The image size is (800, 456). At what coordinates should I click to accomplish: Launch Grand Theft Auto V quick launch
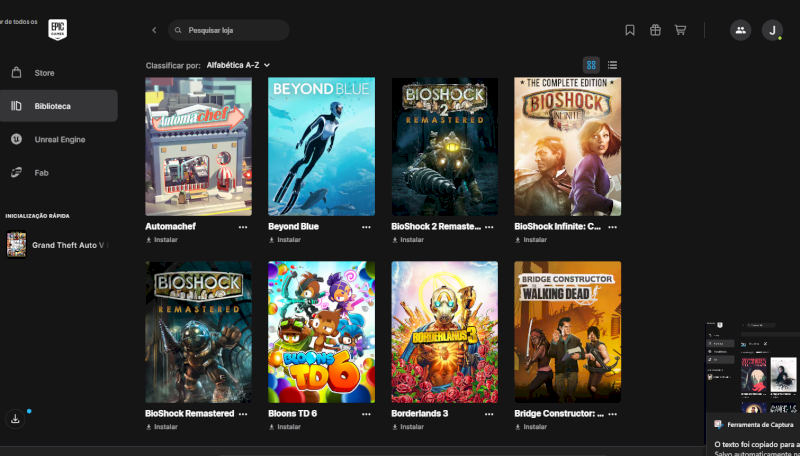pyautogui.click(x=59, y=245)
